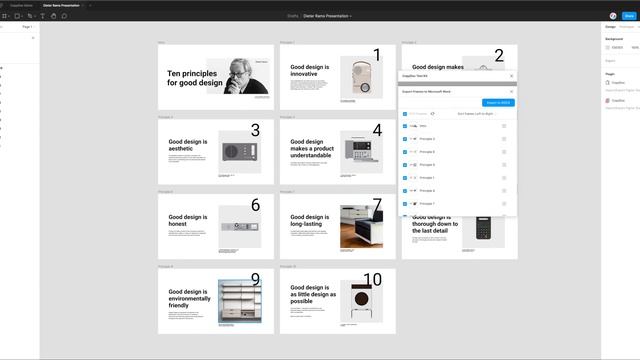Image resolution: width=640 pixels, height=360 pixels.
Task: Switch to the Prototype panel tab
Action: [x=627, y=27]
